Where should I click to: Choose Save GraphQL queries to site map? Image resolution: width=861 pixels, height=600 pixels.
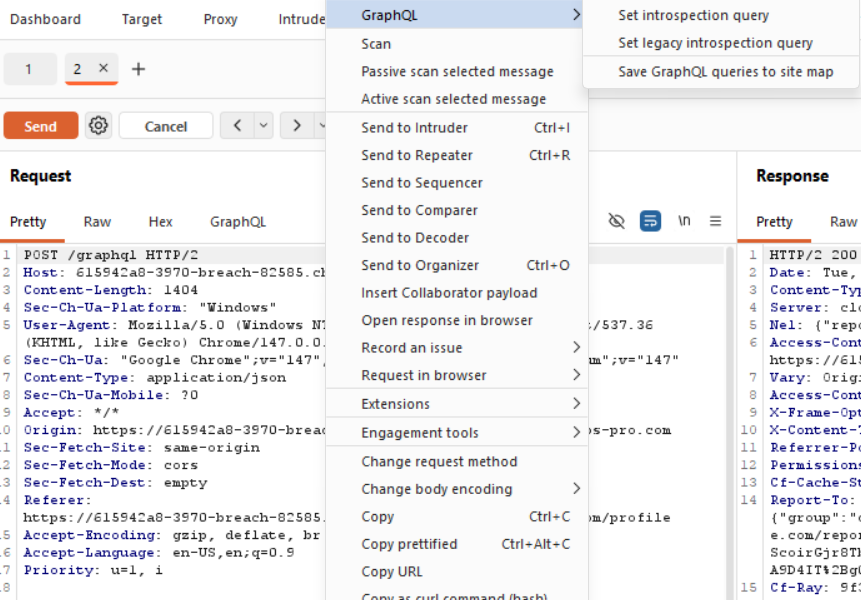(x=721, y=71)
